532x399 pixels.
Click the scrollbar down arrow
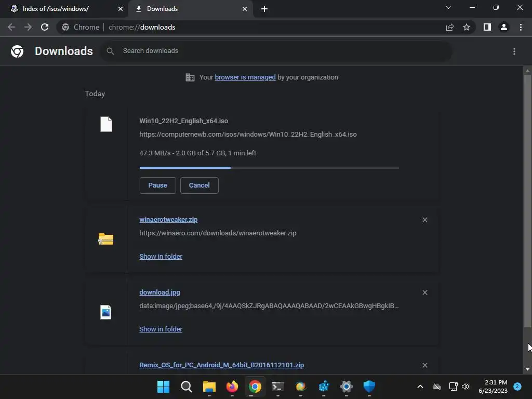[x=527, y=369]
